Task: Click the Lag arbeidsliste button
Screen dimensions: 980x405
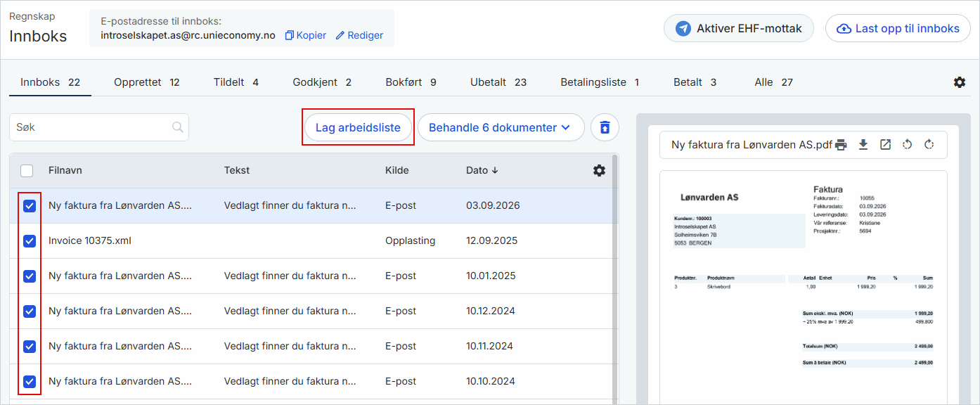Action: tap(358, 127)
